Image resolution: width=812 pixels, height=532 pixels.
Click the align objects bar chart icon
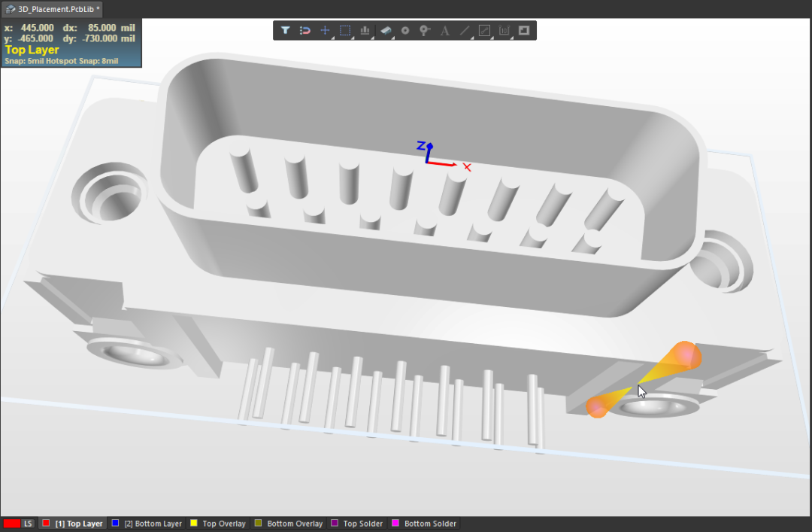[365, 31]
